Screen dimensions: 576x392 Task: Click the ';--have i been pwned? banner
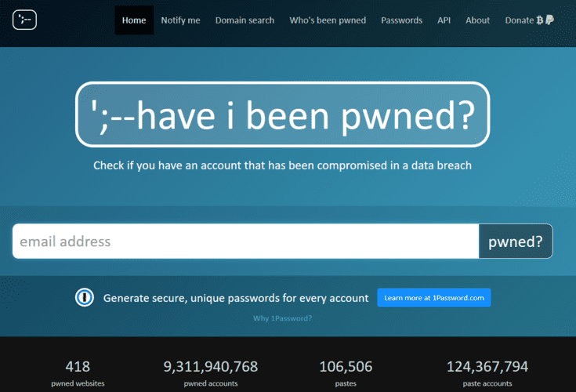coord(282,114)
